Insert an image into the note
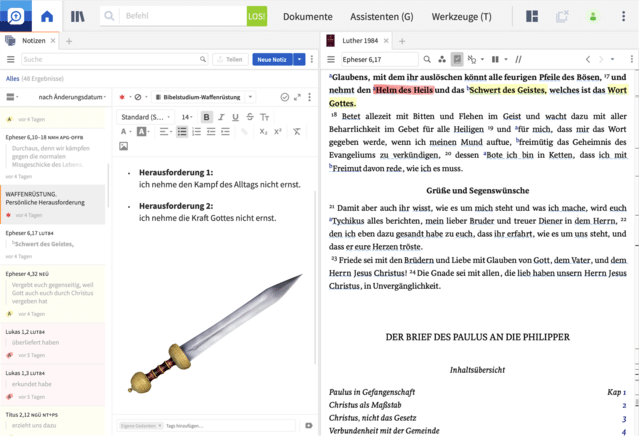Image resolution: width=639 pixels, height=436 pixels. pos(124,146)
